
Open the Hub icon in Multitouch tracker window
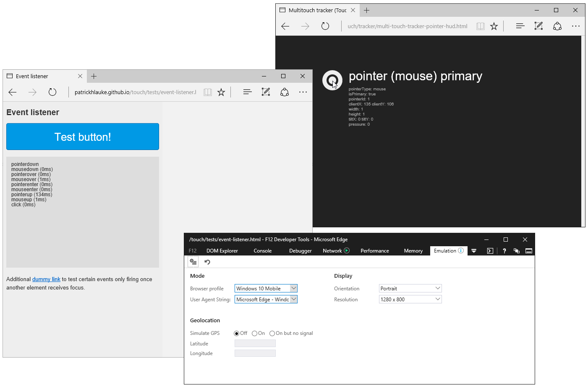(x=520, y=26)
